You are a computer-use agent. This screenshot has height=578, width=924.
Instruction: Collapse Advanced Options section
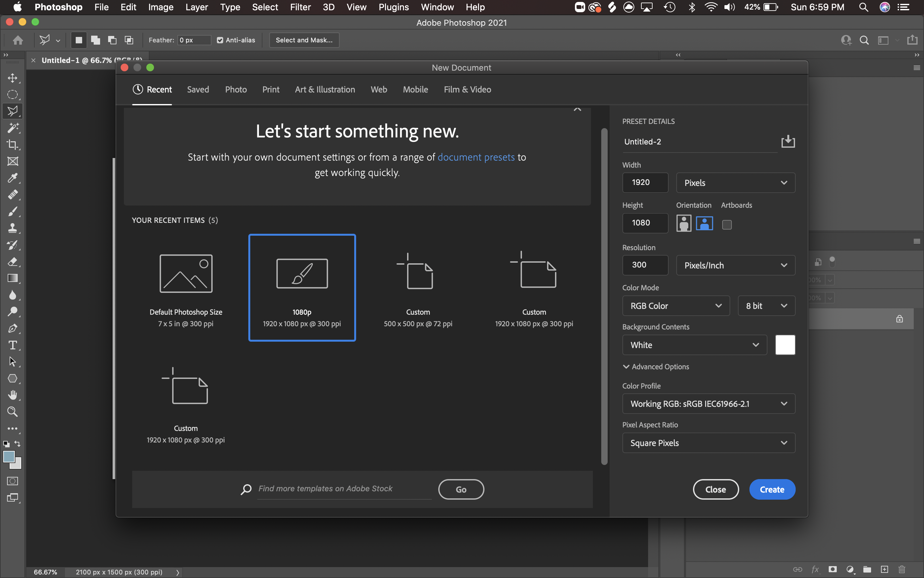[656, 367]
